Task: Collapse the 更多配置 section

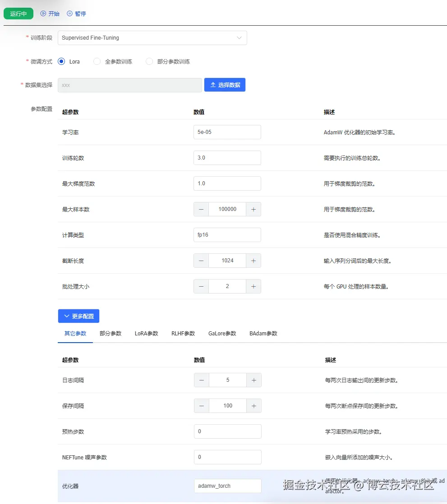Action: 78,316
